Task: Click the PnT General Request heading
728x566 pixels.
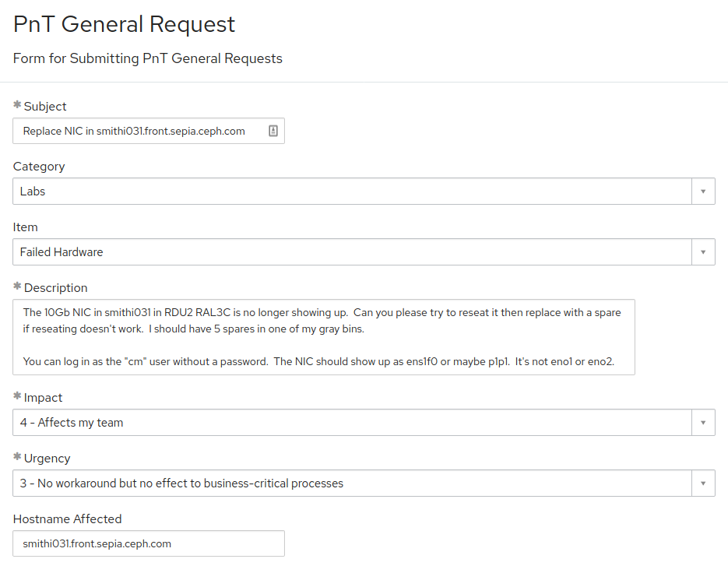Action: (x=125, y=25)
